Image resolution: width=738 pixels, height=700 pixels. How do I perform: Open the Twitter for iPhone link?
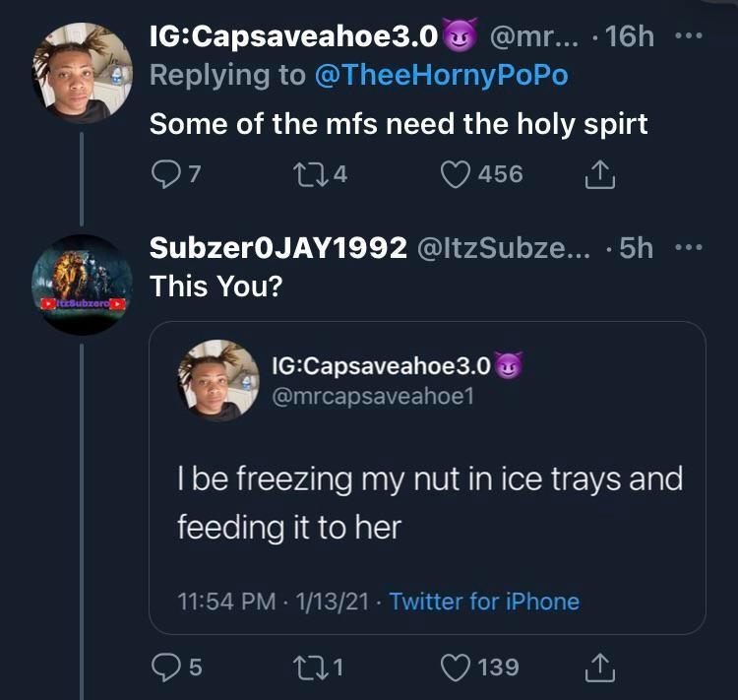pos(484,601)
